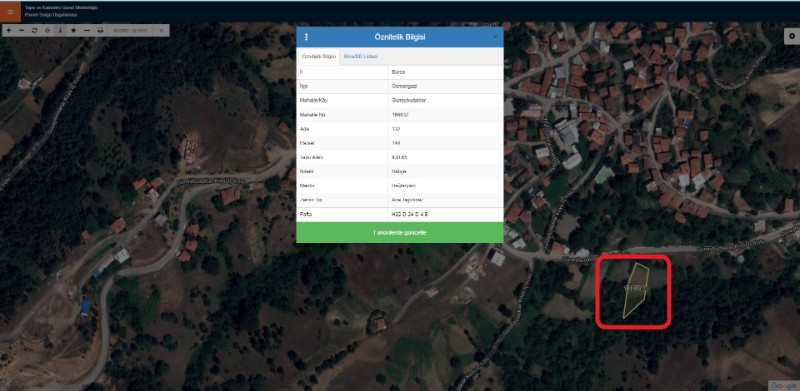
Task: Click the refresh arrows toolbar icon
Action: click(x=35, y=31)
